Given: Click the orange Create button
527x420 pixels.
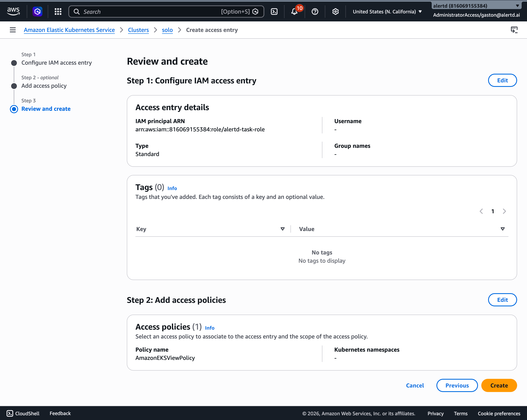Looking at the screenshot, I should pos(499,385).
